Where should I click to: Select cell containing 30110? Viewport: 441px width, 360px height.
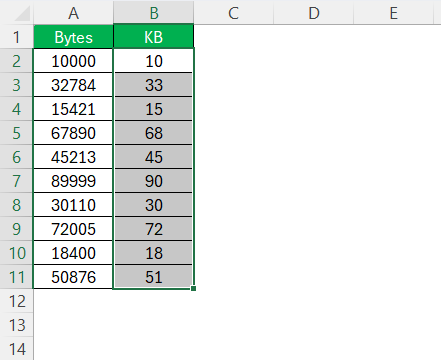pyautogui.click(x=73, y=205)
